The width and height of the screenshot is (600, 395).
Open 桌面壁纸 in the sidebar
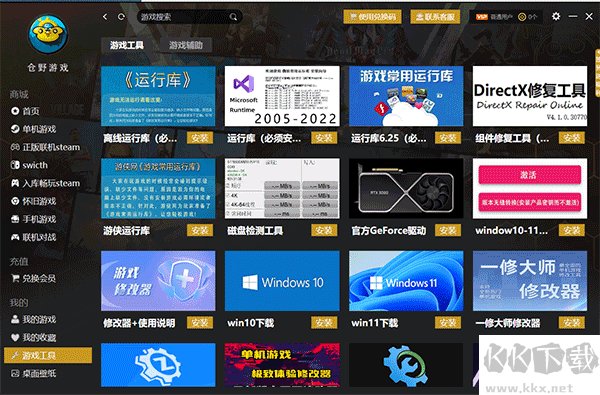tap(33, 373)
